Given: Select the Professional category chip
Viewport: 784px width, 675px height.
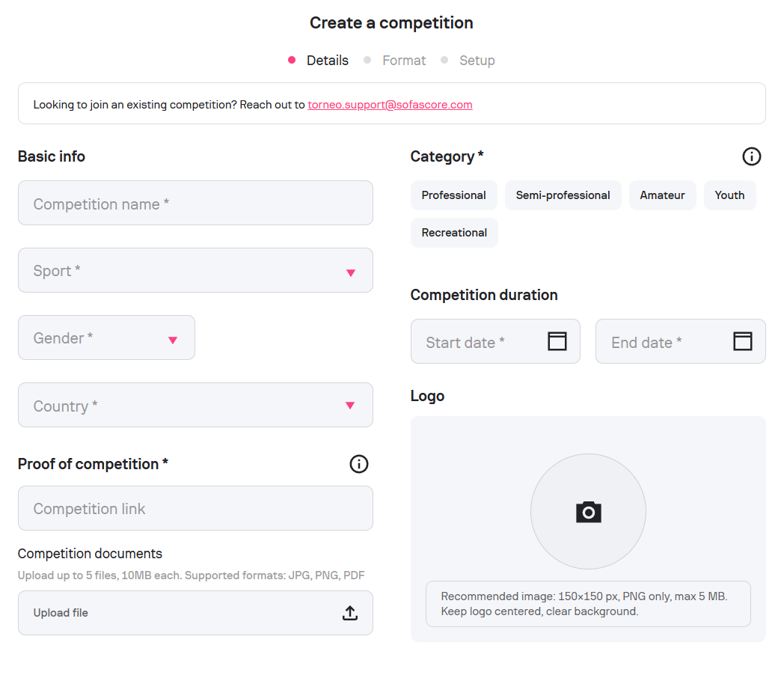Looking at the screenshot, I should (x=453, y=195).
